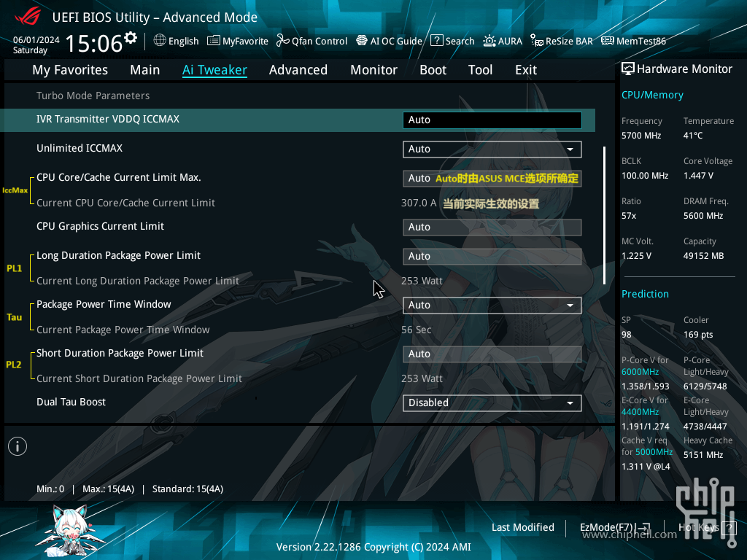Click the Version 2.22.1286 copyright text
Image resolution: width=747 pixels, height=560 pixels.
(373, 547)
